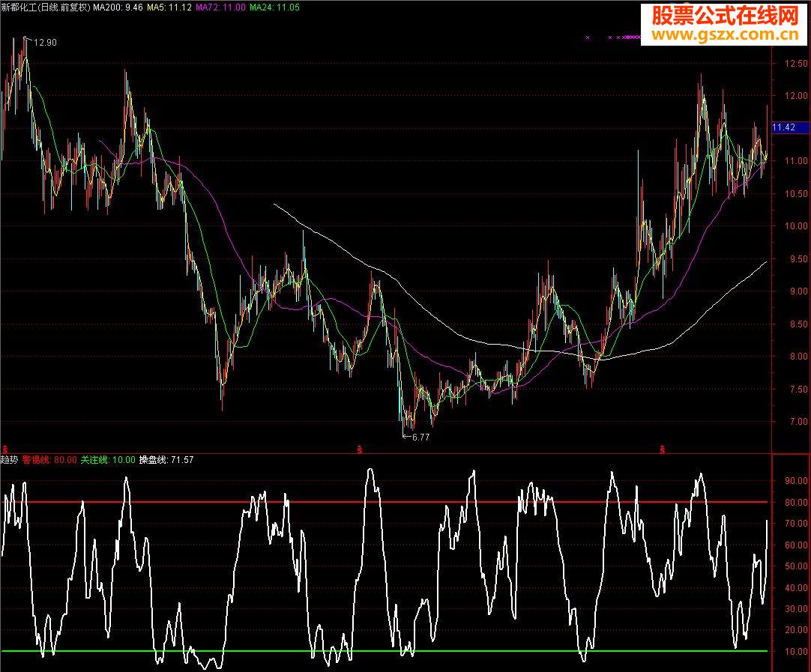The image size is (811, 672).
Task: Click the middle red S info marker
Action: [x=360, y=449]
